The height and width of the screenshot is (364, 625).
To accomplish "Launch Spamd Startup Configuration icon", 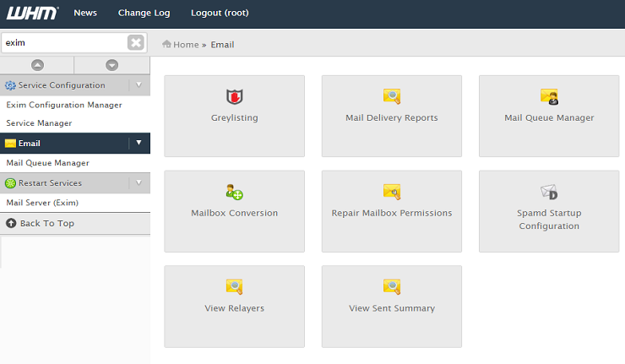I will (549, 193).
